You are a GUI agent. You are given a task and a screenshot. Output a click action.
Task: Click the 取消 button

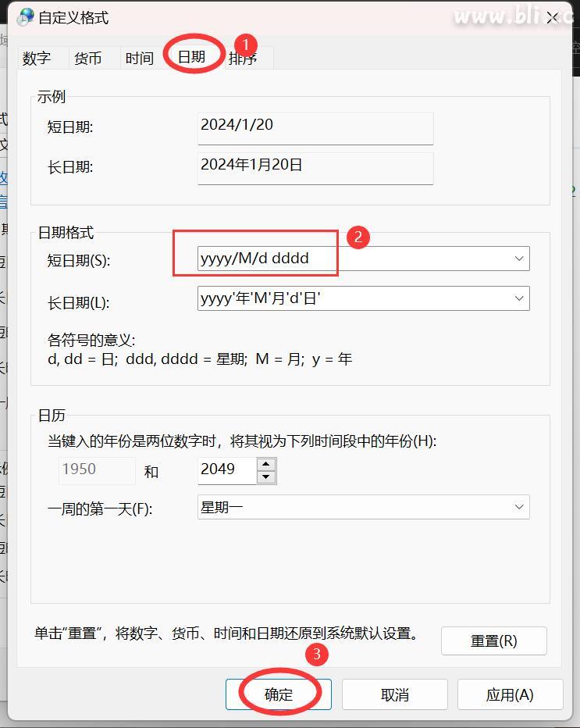[395, 694]
